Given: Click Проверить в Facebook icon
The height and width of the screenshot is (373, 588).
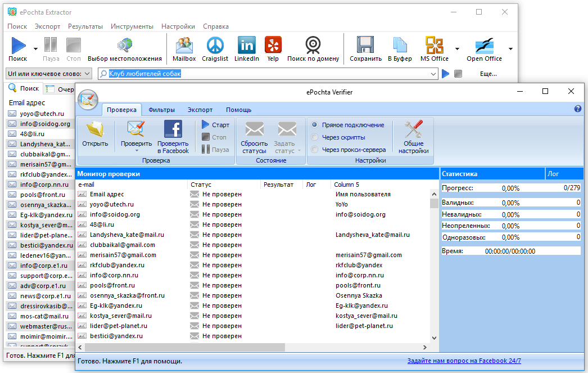Looking at the screenshot, I should point(173,129).
